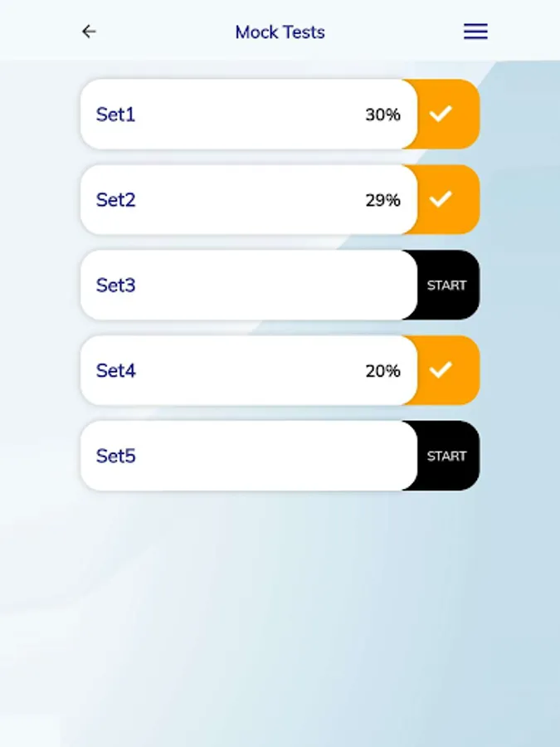This screenshot has height=747, width=560.
Task: Tap the Set5 label text
Action: pos(115,456)
